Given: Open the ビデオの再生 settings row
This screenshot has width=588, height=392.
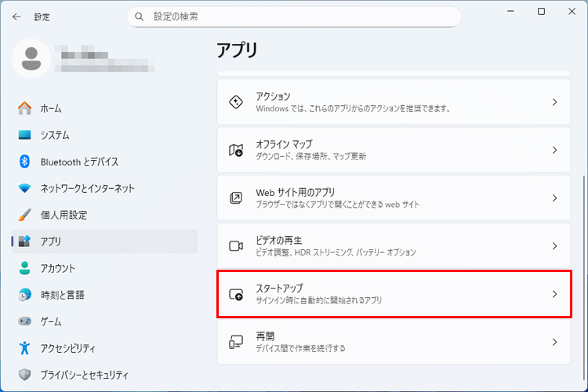Looking at the screenshot, I should click(x=392, y=246).
